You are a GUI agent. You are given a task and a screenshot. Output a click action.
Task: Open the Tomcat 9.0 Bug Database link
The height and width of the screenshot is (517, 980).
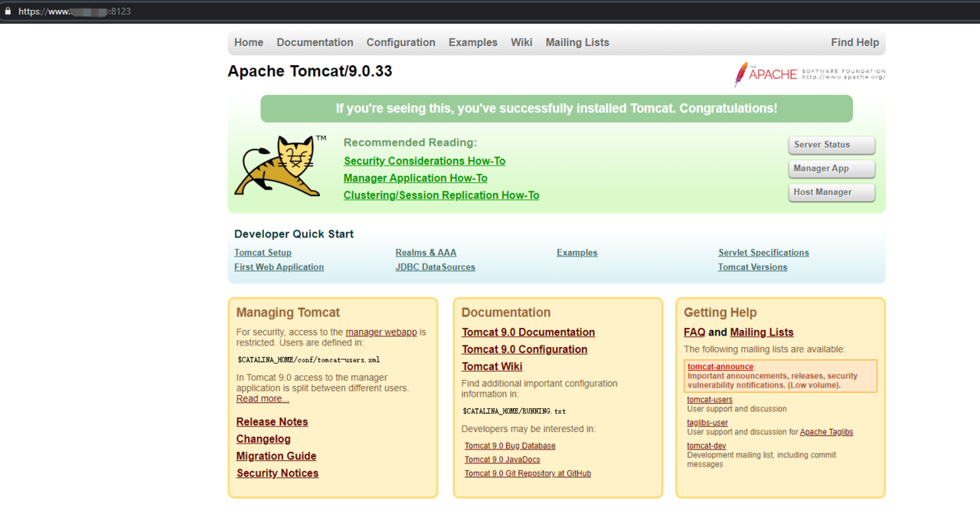pos(510,446)
